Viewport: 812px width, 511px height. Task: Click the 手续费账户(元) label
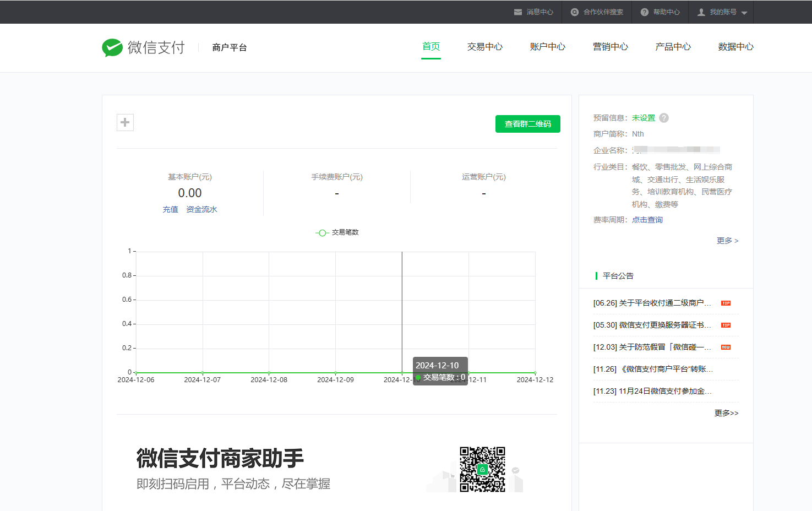click(337, 177)
